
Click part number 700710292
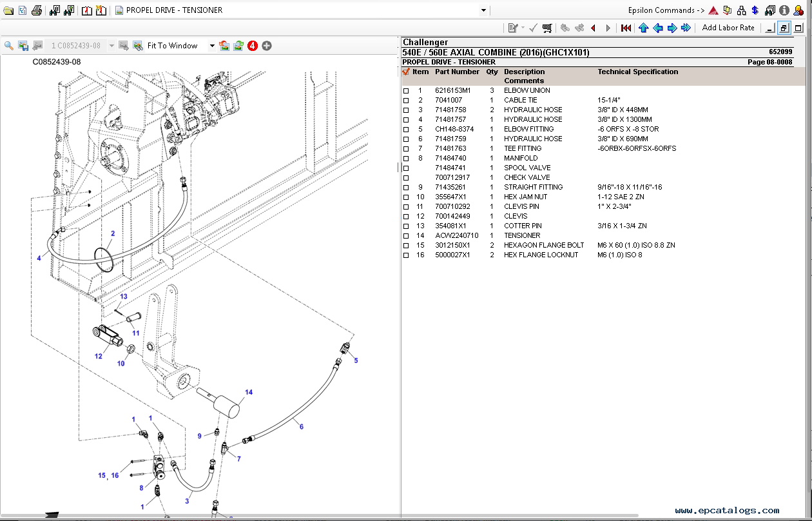pyautogui.click(x=452, y=207)
